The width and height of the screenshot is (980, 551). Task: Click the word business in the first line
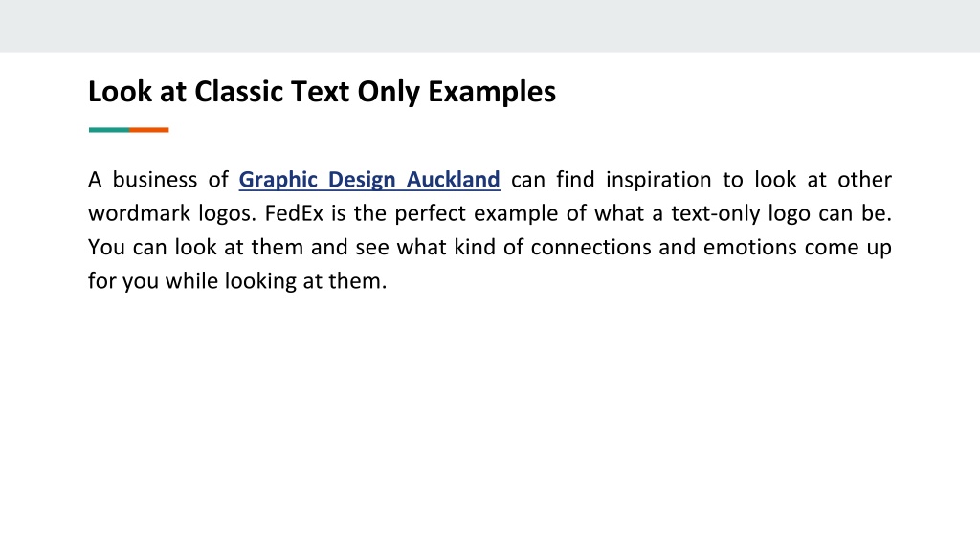coord(155,180)
